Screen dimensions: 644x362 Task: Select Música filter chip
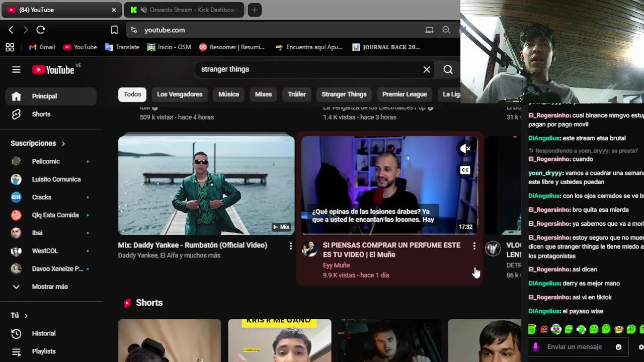click(x=228, y=95)
